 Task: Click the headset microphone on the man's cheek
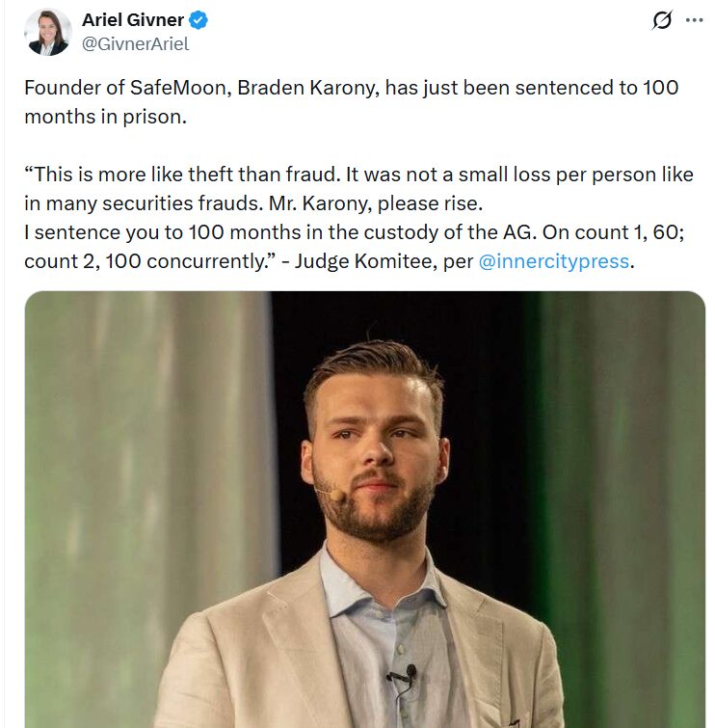[x=330, y=493]
